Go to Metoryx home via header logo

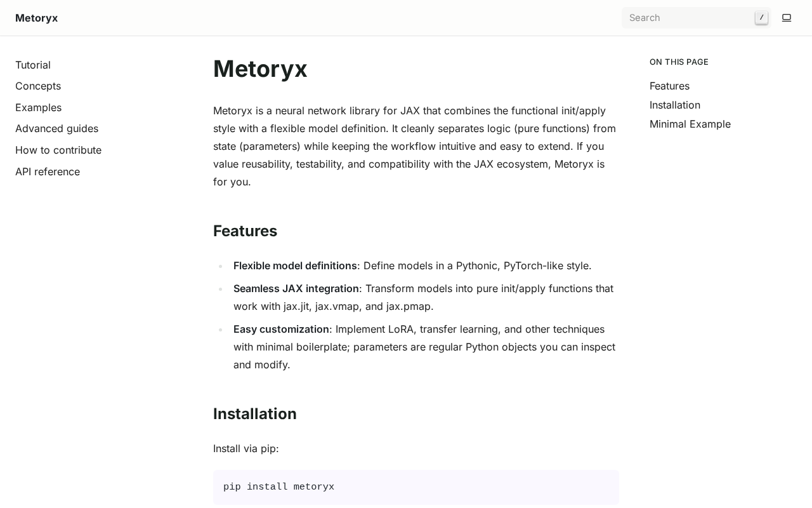tap(37, 18)
